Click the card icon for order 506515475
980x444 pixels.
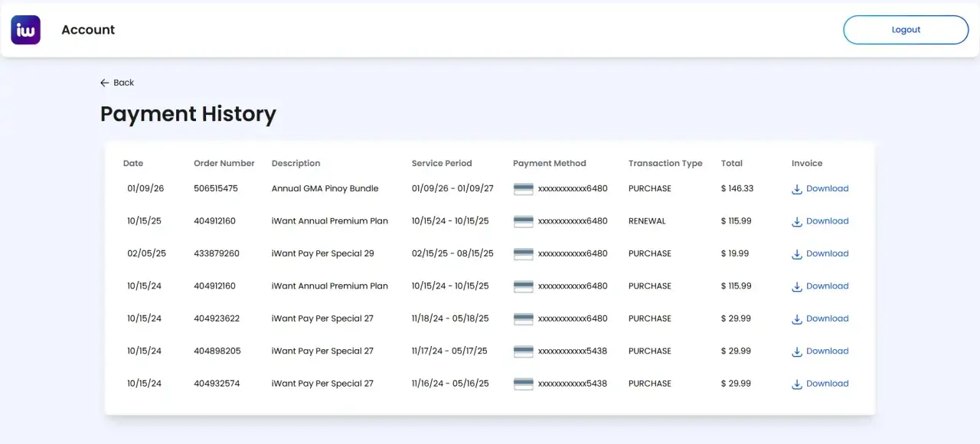point(524,188)
